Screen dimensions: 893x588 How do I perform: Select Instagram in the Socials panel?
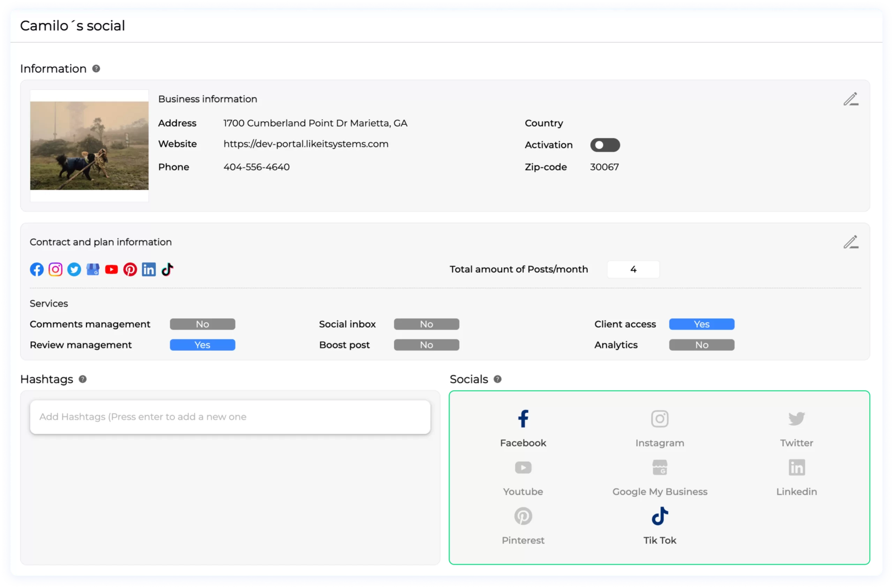tap(660, 428)
